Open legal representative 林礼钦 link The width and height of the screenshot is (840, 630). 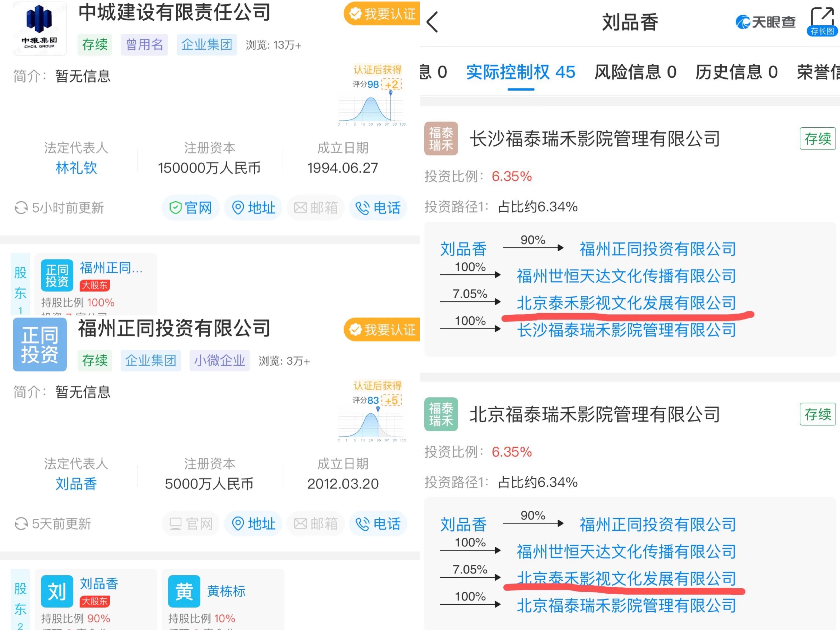click(x=76, y=168)
